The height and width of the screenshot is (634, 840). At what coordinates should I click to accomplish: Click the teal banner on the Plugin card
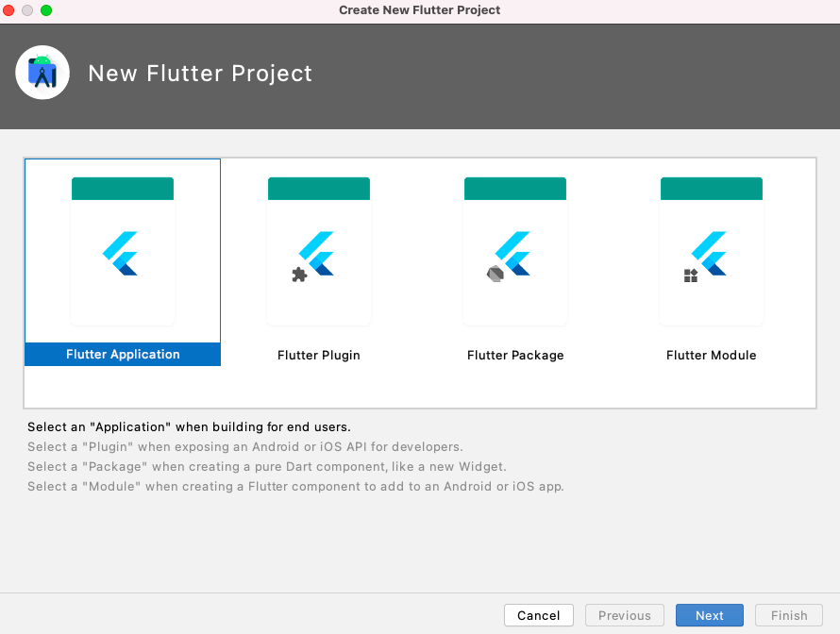pos(318,188)
